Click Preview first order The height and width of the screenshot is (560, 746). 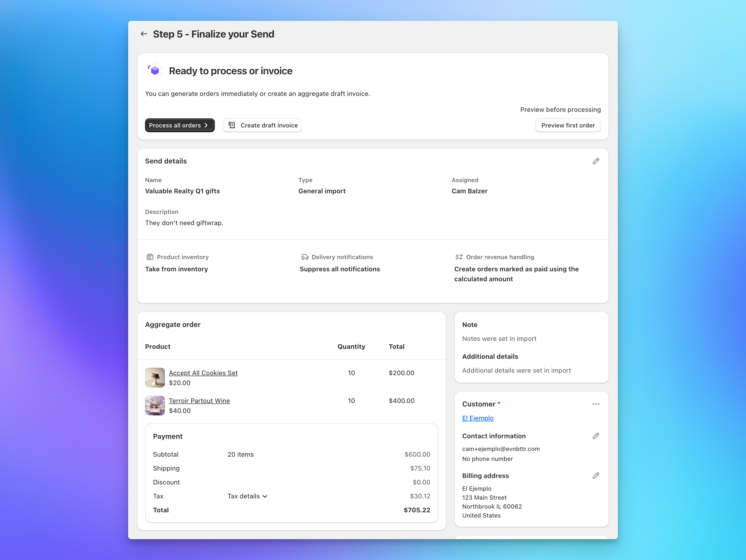pyautogui.click(x=568, y=125)
